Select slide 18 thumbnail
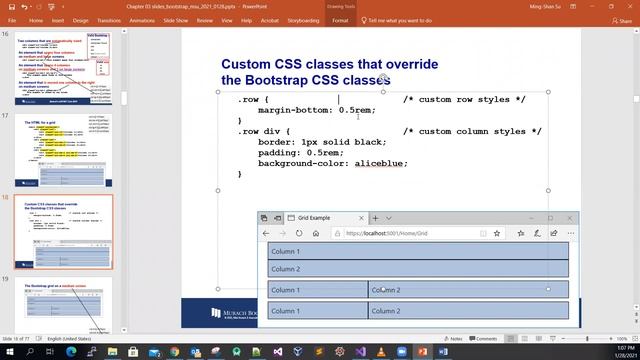This screenshot has height=360, width=640. pos(63,232)
